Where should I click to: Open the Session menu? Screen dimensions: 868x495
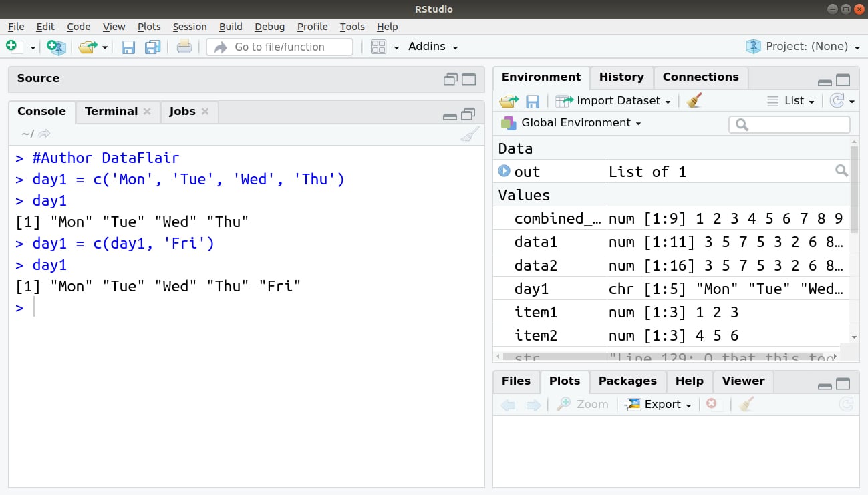[x=190, y=27]
